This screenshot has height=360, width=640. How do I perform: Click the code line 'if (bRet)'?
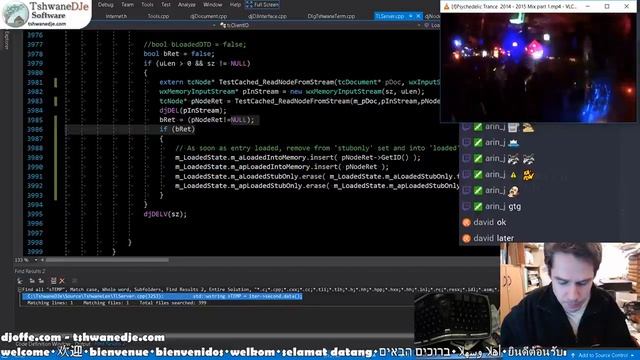[x=177, y=129]
